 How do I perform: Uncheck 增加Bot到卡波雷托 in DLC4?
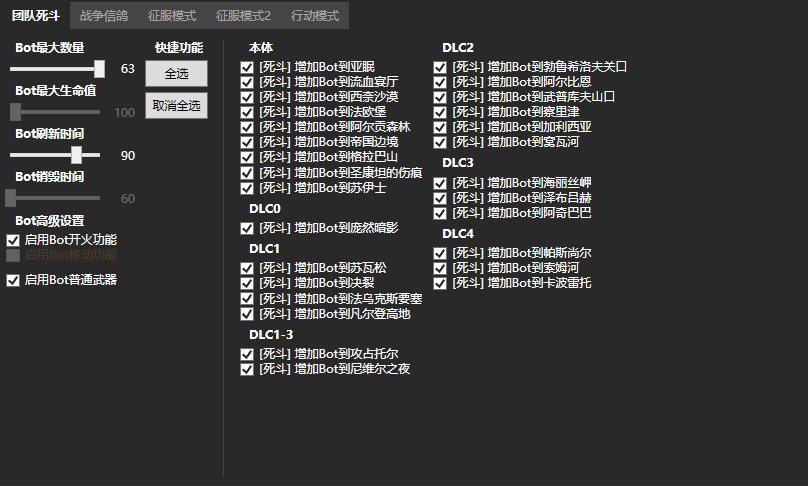pos(440,284)
